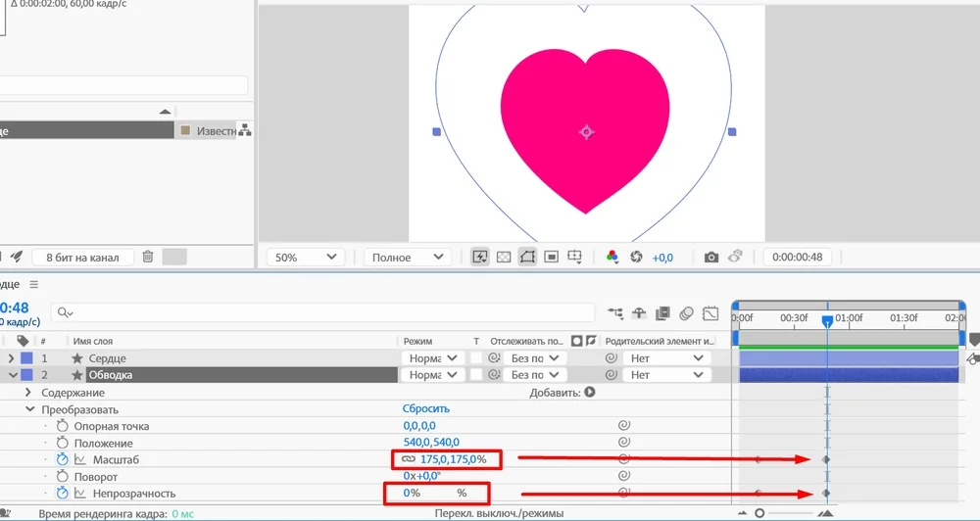The image size is (980, 521).
Task: Delete selected project item with trash icon
Action: point(147,257)
